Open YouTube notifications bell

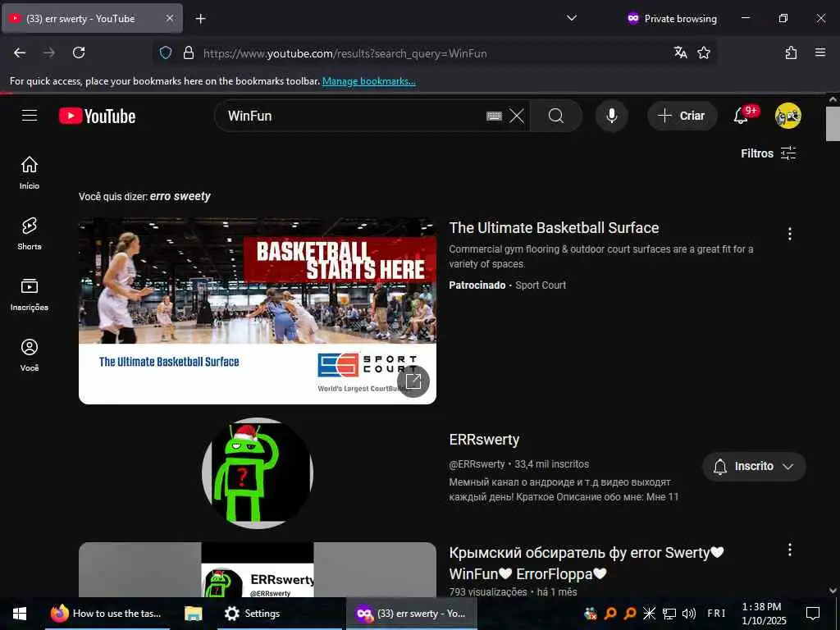coord(741,116)
